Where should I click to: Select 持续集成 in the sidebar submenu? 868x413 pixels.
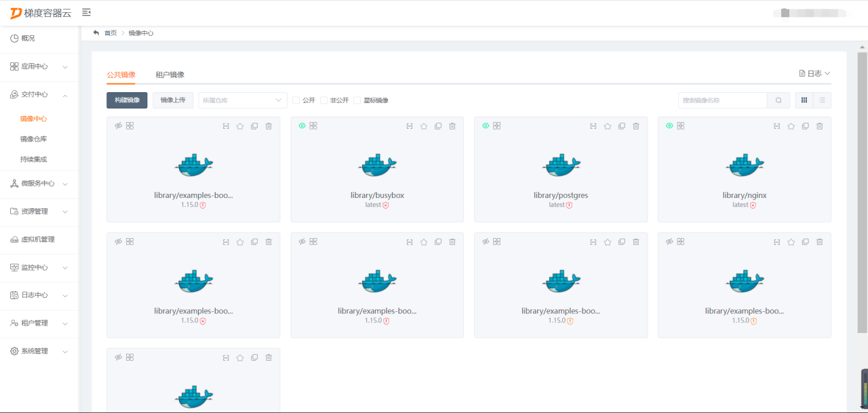point(33,159)
